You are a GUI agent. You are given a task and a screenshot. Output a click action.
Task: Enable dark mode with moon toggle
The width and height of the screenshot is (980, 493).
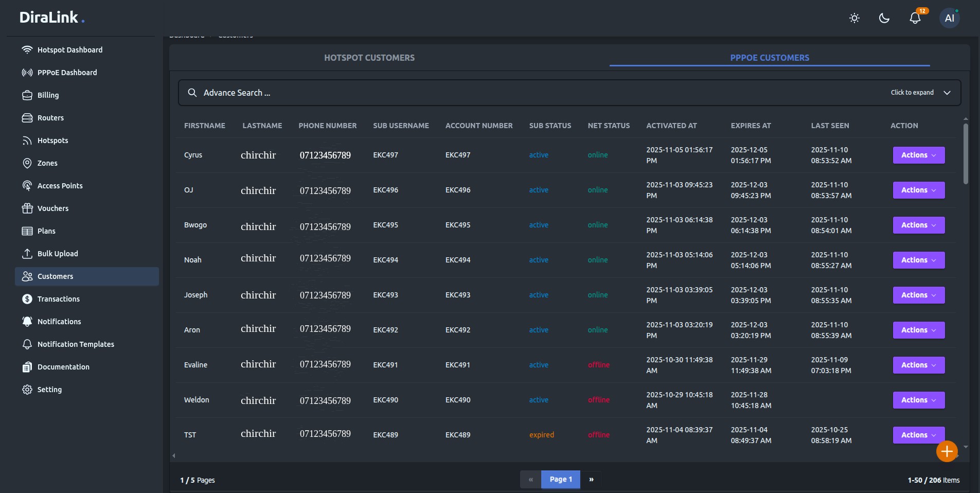point(884,17)
